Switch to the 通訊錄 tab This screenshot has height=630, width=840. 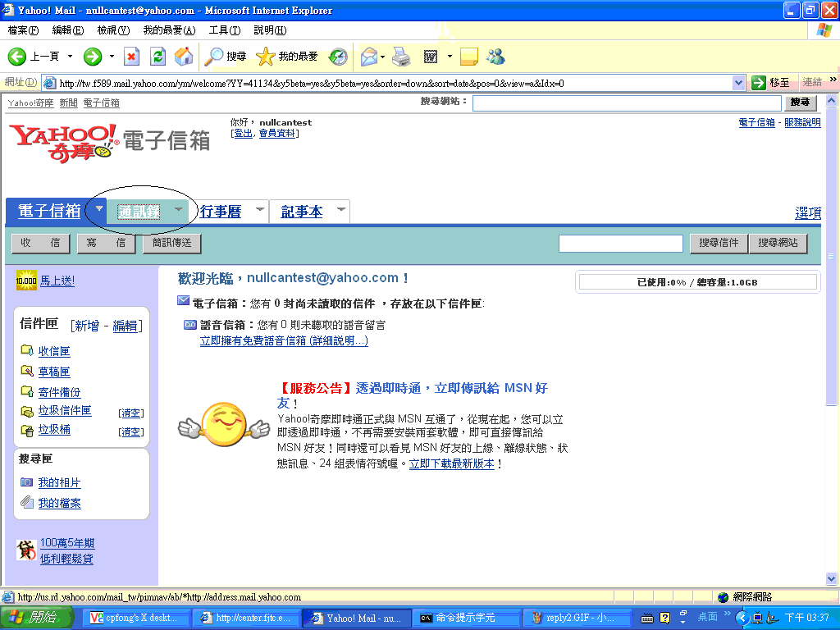coord(139,212)
